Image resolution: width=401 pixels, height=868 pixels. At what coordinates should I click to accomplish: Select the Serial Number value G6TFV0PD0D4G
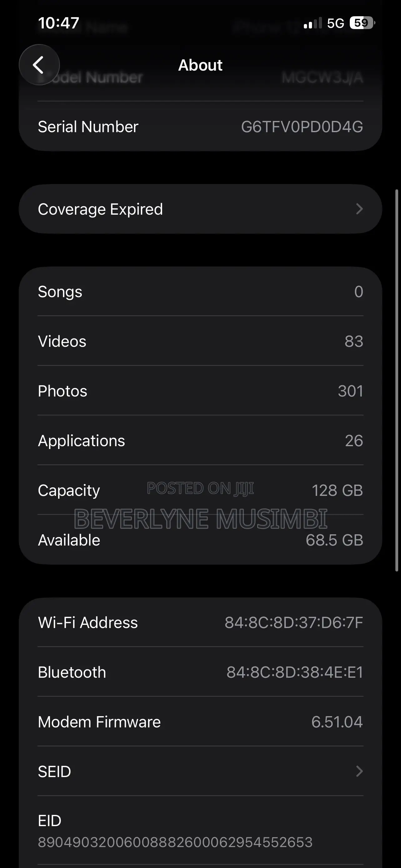(302, 127)
